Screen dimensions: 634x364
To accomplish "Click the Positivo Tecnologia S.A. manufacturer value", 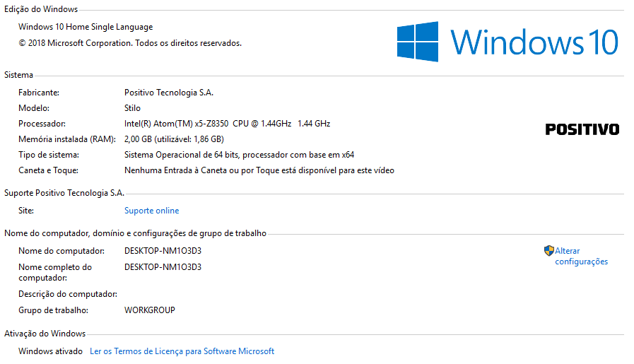I will [x=169, y=93].
